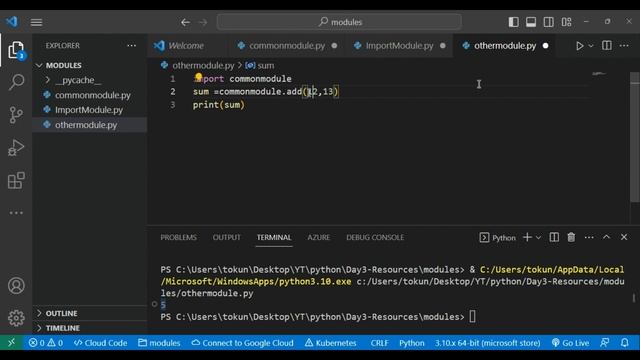Run the Python file with play button

pos(579,46)
